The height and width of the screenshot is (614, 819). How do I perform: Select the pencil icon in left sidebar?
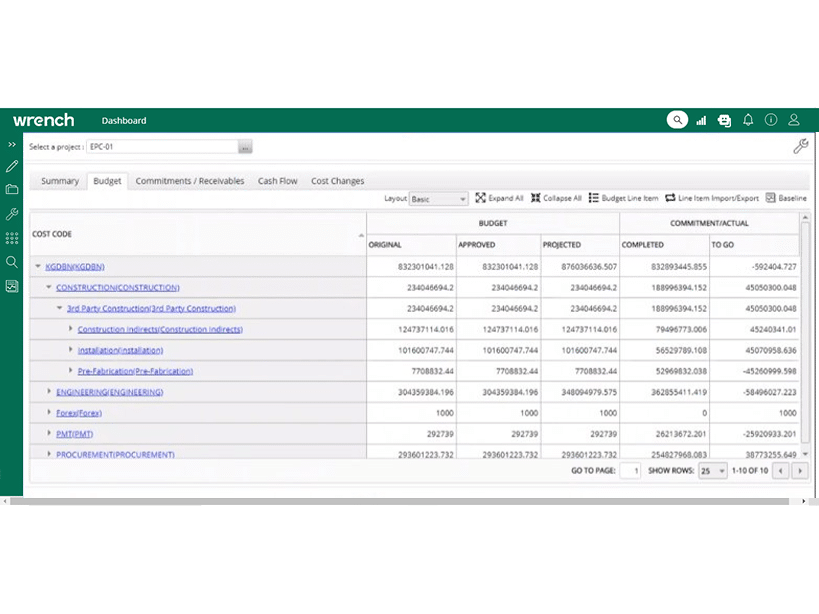(12, 166)
